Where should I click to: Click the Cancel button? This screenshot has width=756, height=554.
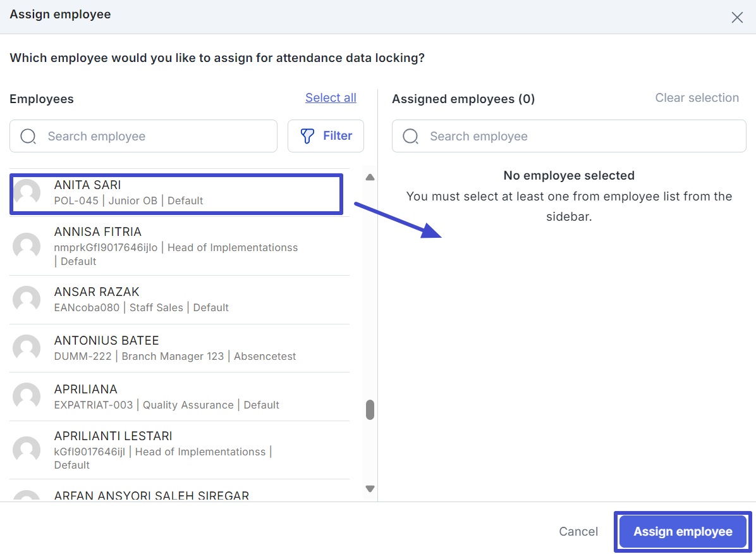coord(578,531)
